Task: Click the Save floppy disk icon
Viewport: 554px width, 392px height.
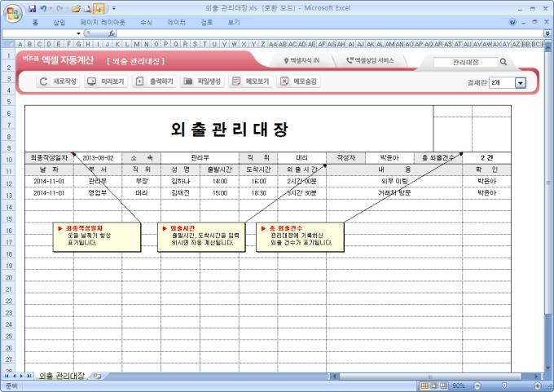Action: (x=32, y=8)
